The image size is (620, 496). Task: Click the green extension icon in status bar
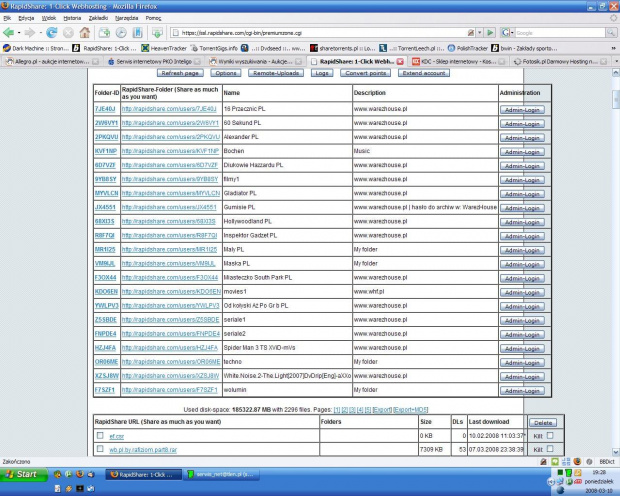click(555, 462)
